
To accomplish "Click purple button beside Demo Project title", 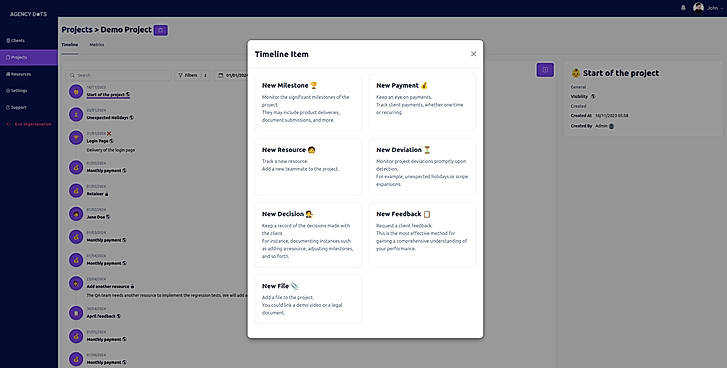I will (x=161, y=30).
